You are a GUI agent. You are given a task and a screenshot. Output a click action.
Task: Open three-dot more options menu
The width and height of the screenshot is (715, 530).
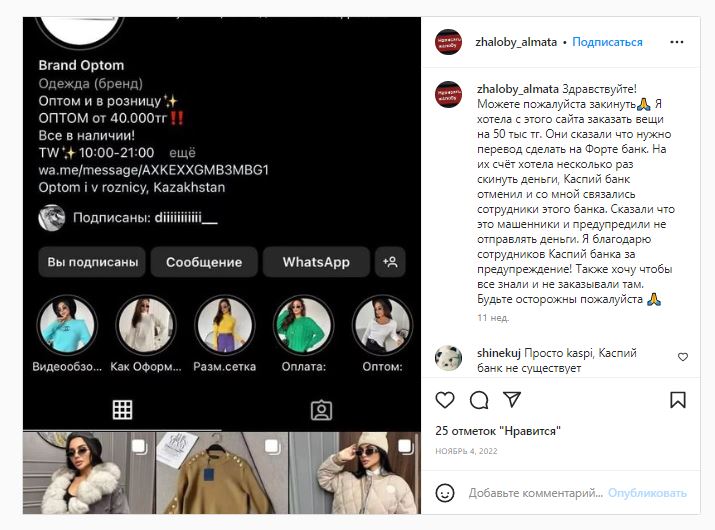(677, 42)
